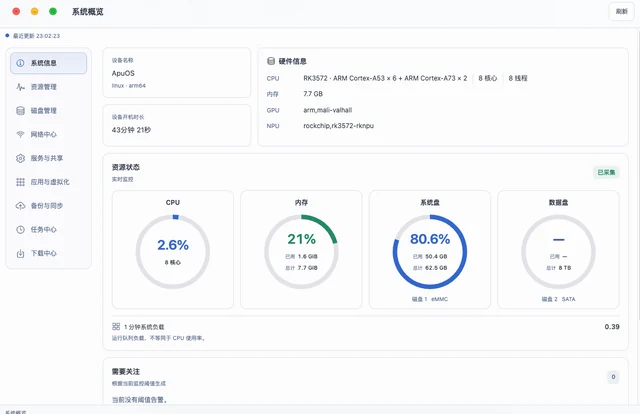Click the 8 核心 hardware label
Screen dimensions: 640x414
point(488,78)
